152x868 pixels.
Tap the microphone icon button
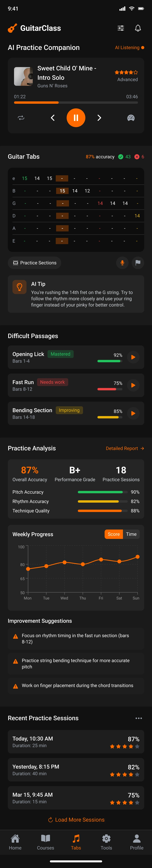pyautogui.click(x=122, y=263)
